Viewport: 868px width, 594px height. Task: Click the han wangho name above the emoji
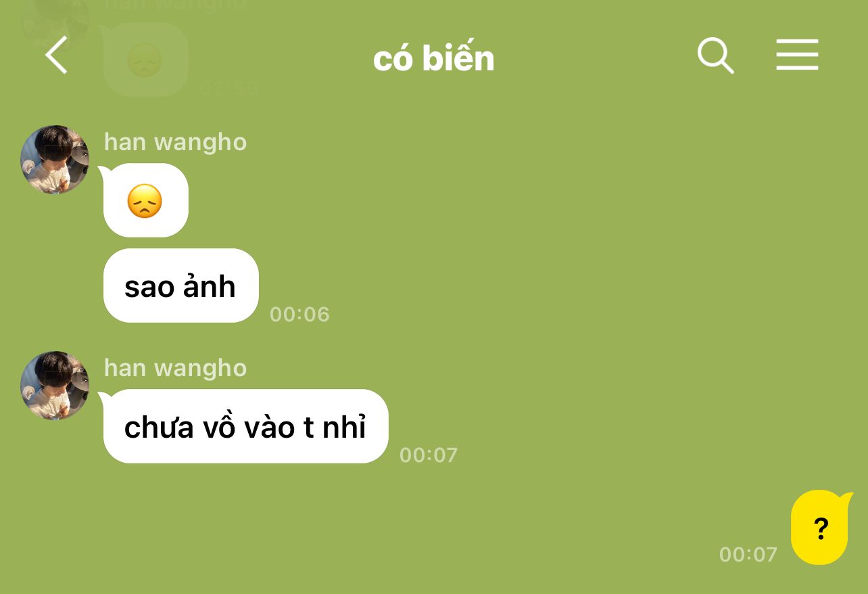coord(176,142)
